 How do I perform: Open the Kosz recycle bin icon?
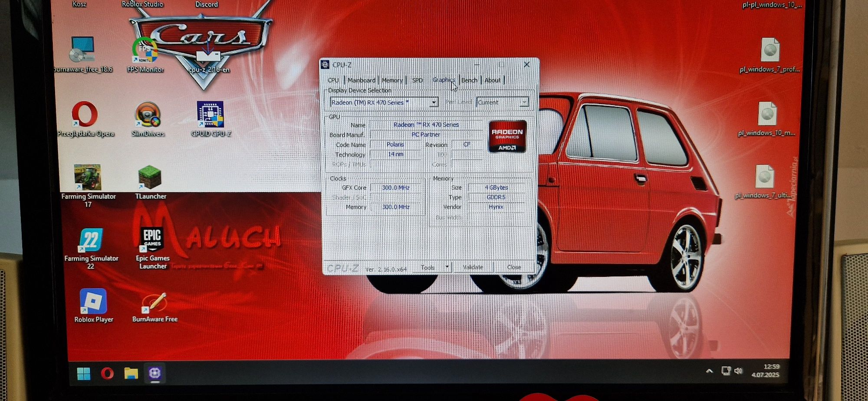[79, 4]
